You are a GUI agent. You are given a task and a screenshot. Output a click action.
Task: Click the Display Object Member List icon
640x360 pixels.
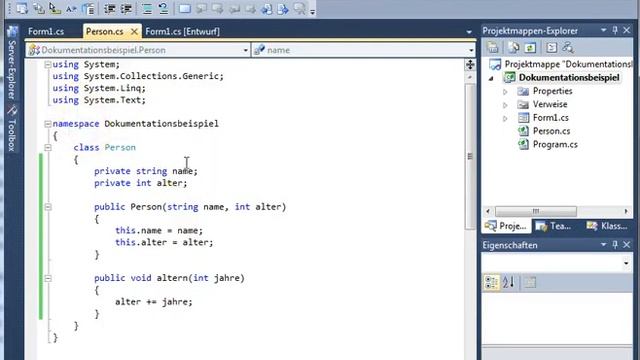tap(22, 9)
